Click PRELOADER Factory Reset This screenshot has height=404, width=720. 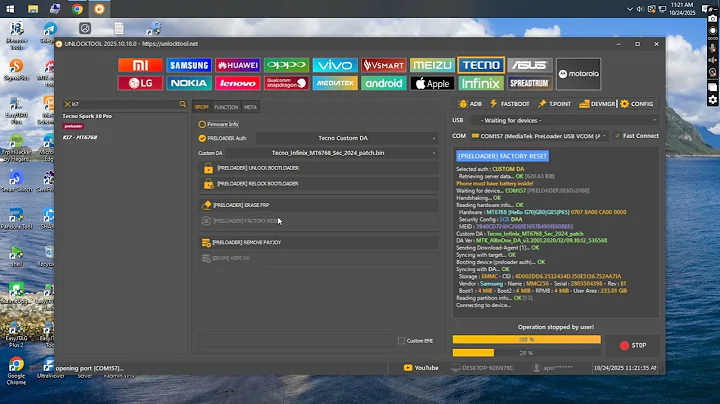(x=318, y=221)
